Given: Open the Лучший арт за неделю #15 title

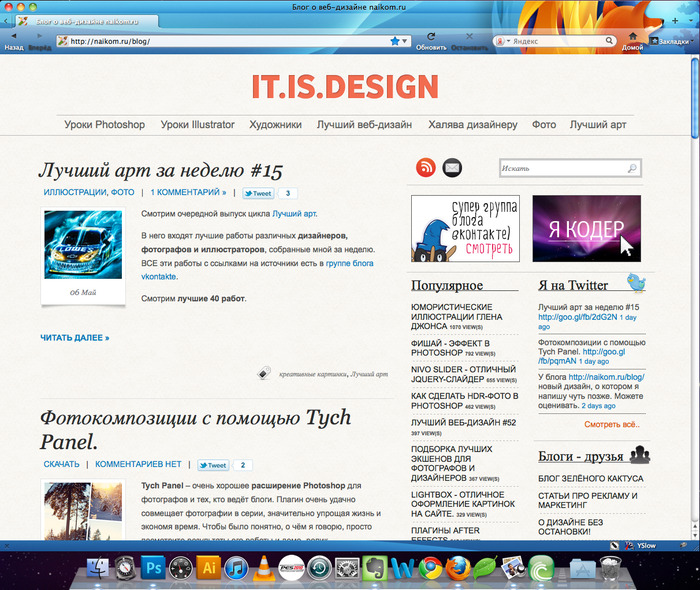Looking at the screenshot, I should pyautogui.click(x=161, y=170).
